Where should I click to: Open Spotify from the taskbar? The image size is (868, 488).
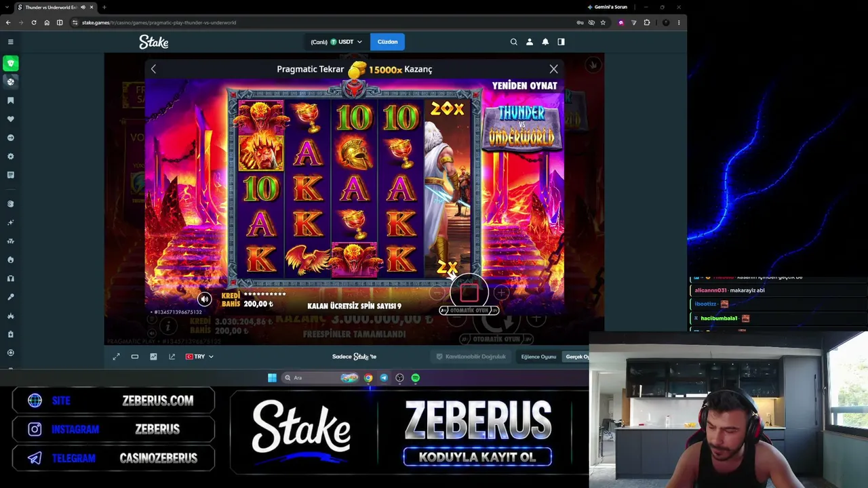coord(415,378)
